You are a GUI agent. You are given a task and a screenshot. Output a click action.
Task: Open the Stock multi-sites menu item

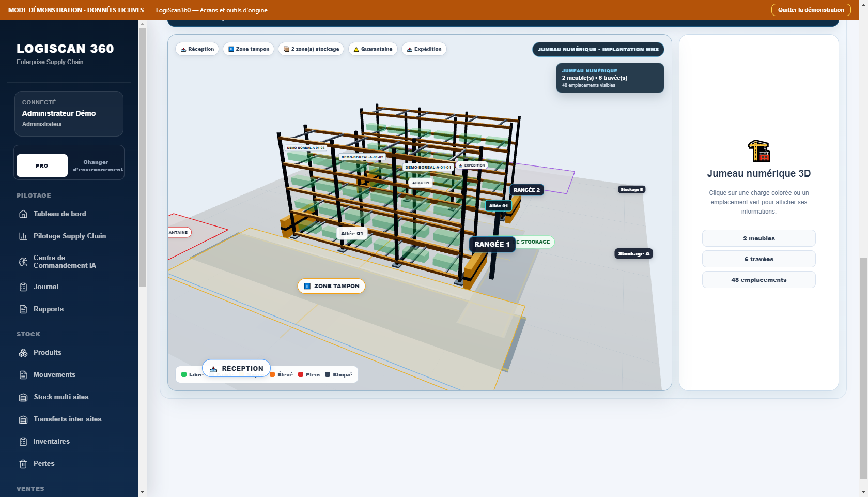click(69, 397)
